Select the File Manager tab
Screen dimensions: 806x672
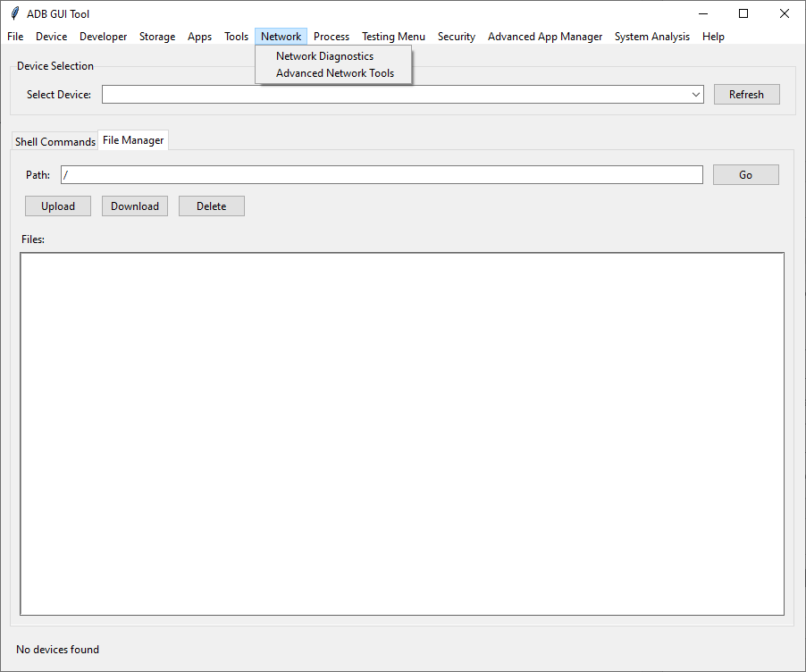pos(132,139)
